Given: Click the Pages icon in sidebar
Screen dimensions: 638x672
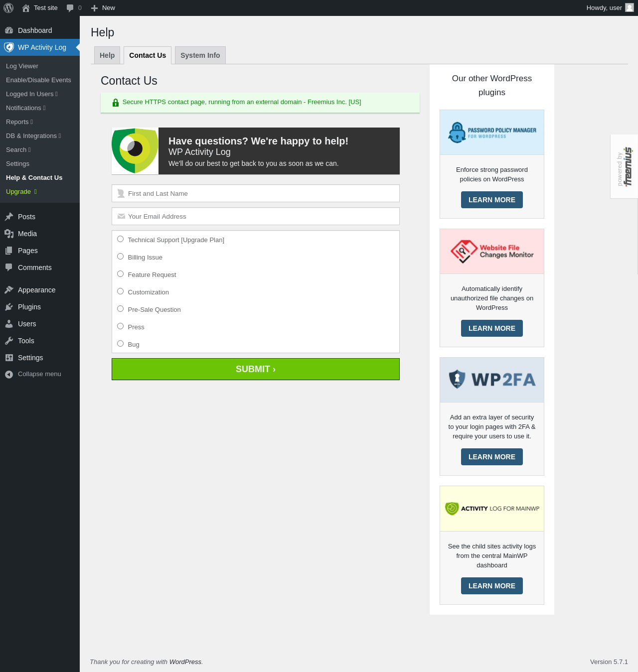Looking at the screenshot, I should point(9,251).
